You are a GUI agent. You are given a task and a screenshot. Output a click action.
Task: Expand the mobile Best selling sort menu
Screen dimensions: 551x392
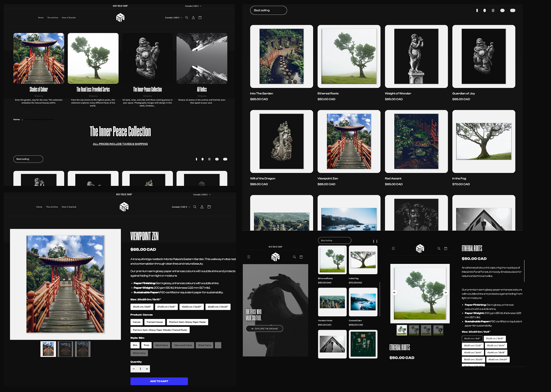334,241
